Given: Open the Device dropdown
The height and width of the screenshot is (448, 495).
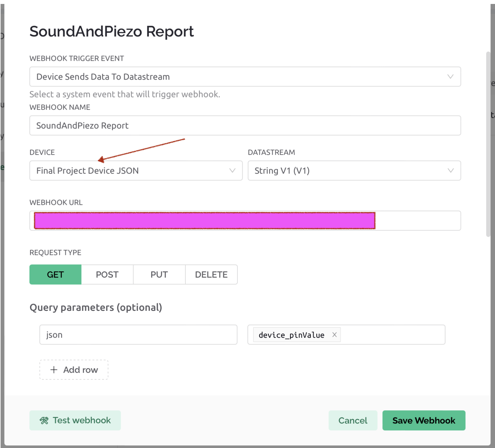Looking at the screenshot, I should 136,171.
